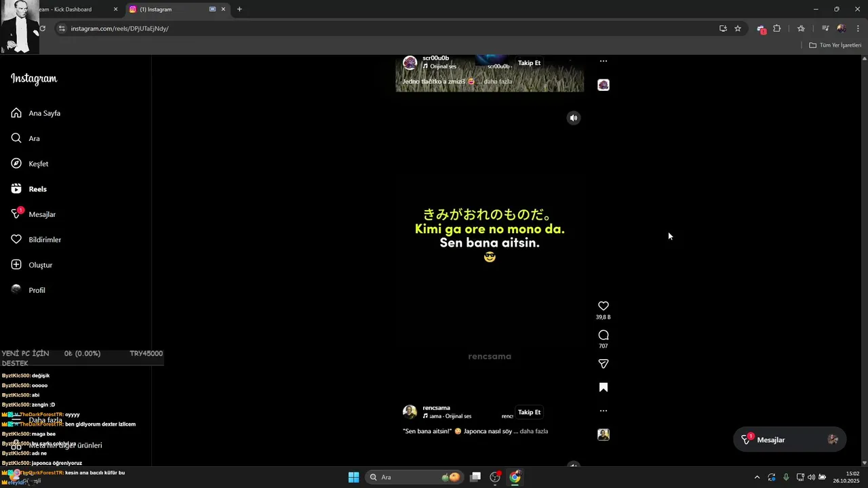The image size is (868, 488).
Task: Open the extension with red badge
Action: pyautogui.click(x=762, y=29)
